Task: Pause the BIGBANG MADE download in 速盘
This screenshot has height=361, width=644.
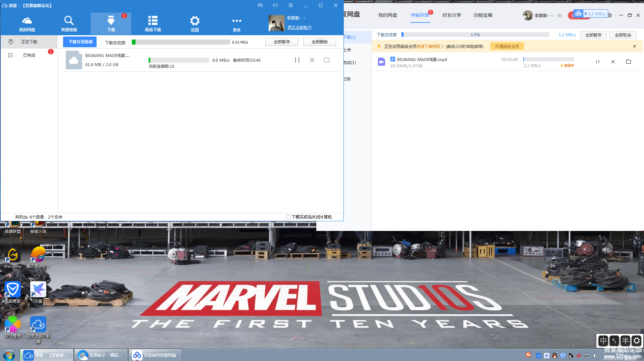Action: [297, 60]
